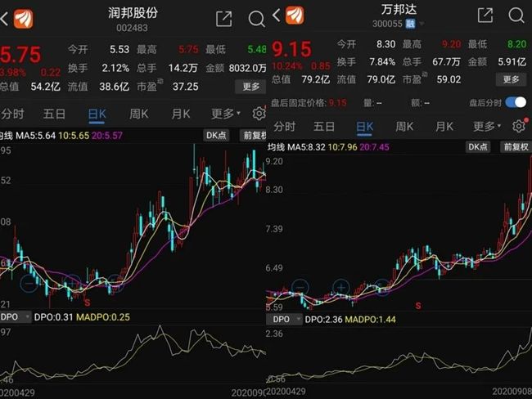Screen dimensions: 532x399
Task: Switch 万邦达 to 月K tab
Action: pos(444,127)
